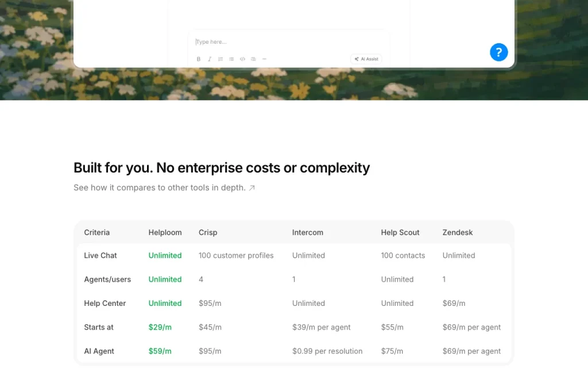588x368 pixels.
Task: Click Zendesk's '$69/m' Help Center price
Action: point(454,304)
